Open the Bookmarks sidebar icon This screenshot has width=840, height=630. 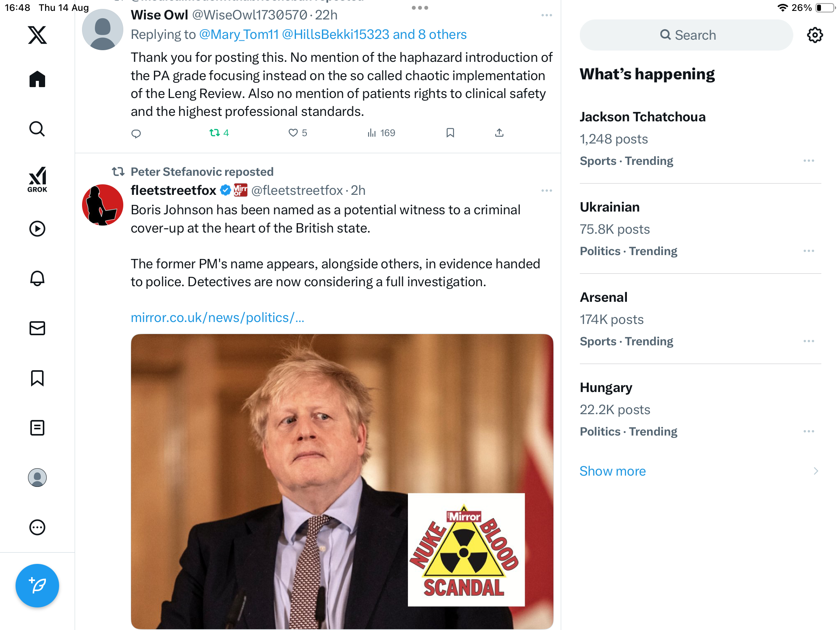point(37,378)
